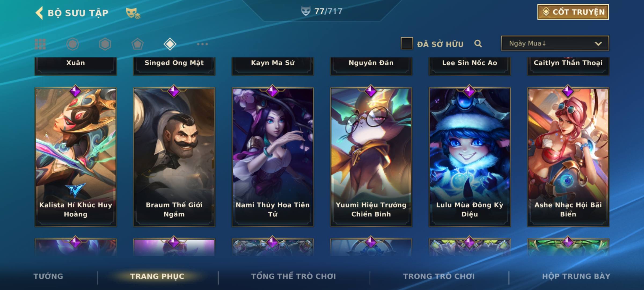Click the magnifying glass search icon

point(478,44)
